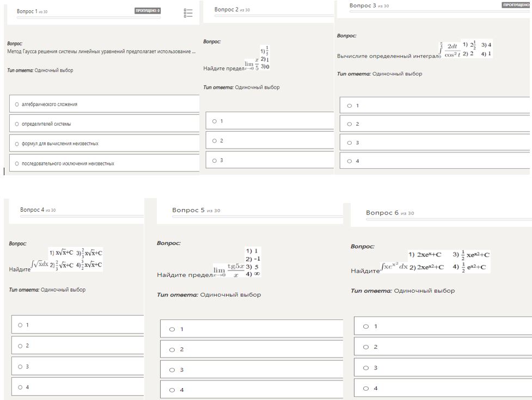
Task: Click the 'Вопрос 6 из 30' header
Action: (x=389, y=213)
